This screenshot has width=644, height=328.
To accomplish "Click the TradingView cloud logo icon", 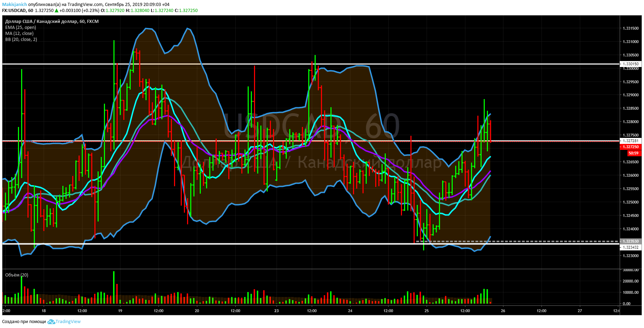I will point(51,322).
